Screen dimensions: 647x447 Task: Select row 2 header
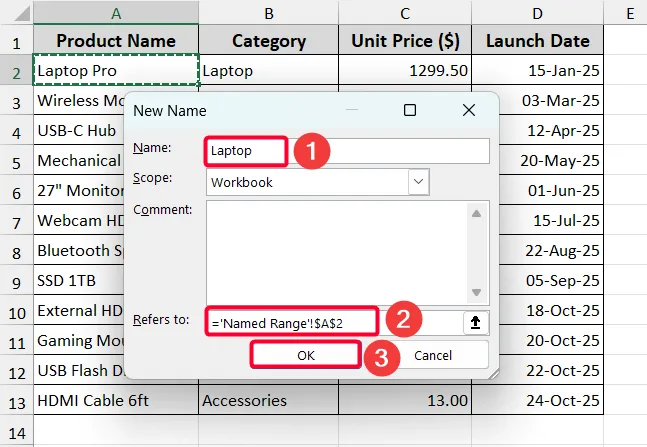click(x=17, y=72)
